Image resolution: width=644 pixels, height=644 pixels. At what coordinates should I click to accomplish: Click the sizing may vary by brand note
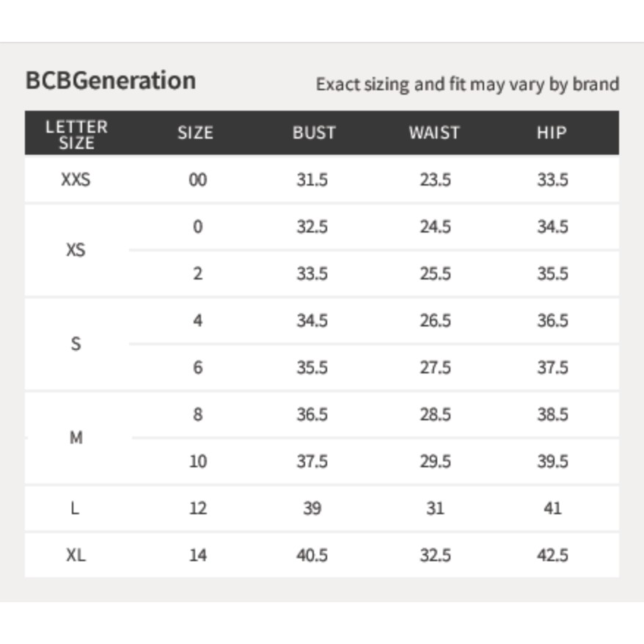coord(467,84)
